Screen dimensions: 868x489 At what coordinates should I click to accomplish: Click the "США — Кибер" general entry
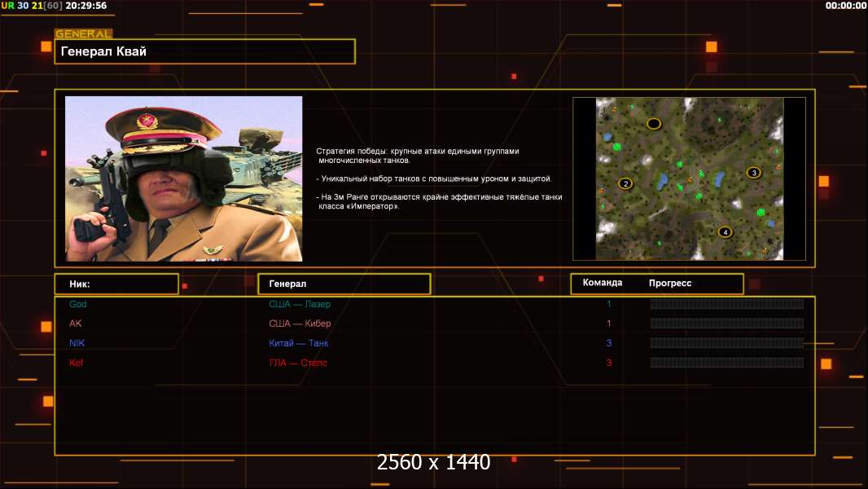pyautogui.click(x=300, y=324)
